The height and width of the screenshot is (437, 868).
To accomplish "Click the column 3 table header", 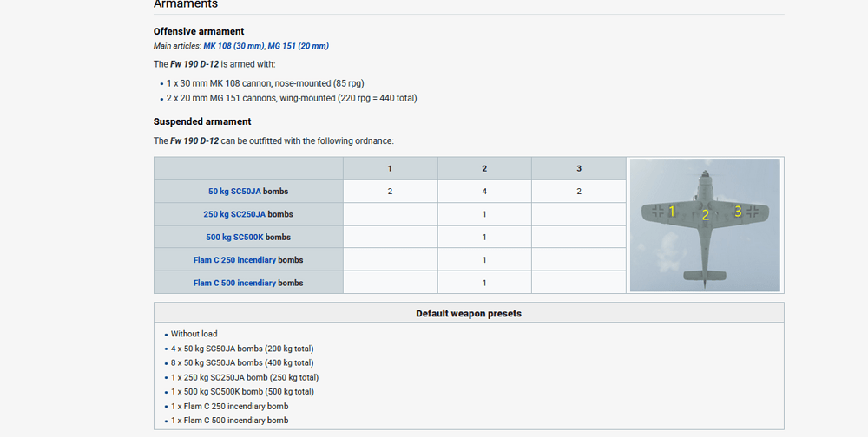I will click(x=579, y=168).
